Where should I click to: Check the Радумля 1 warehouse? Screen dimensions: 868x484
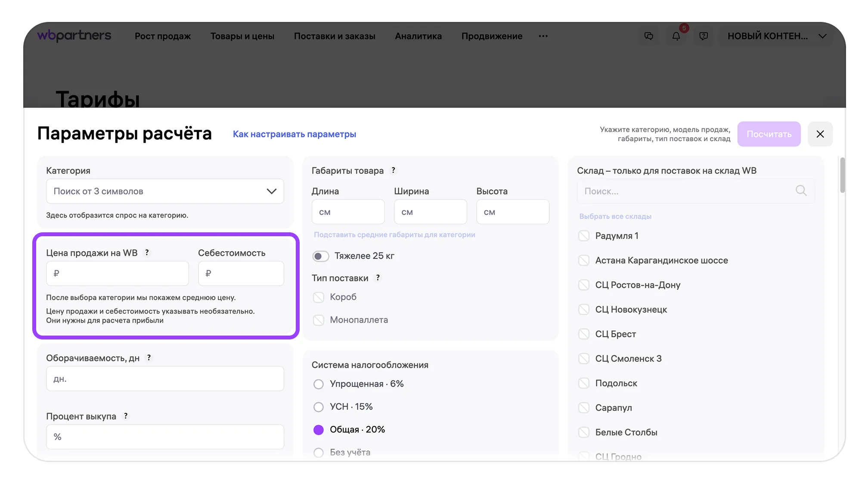[584, 236]
